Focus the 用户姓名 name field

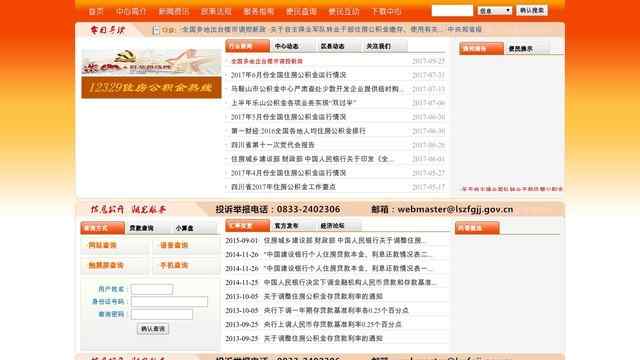pos(152,289)
